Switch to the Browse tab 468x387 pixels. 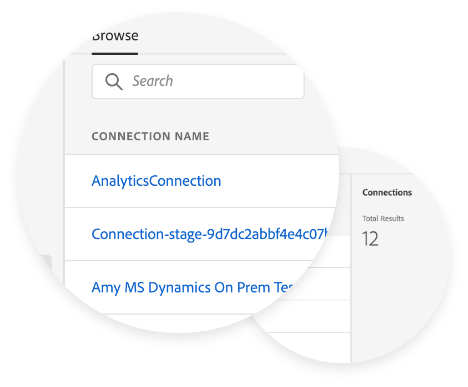(115, 36)
